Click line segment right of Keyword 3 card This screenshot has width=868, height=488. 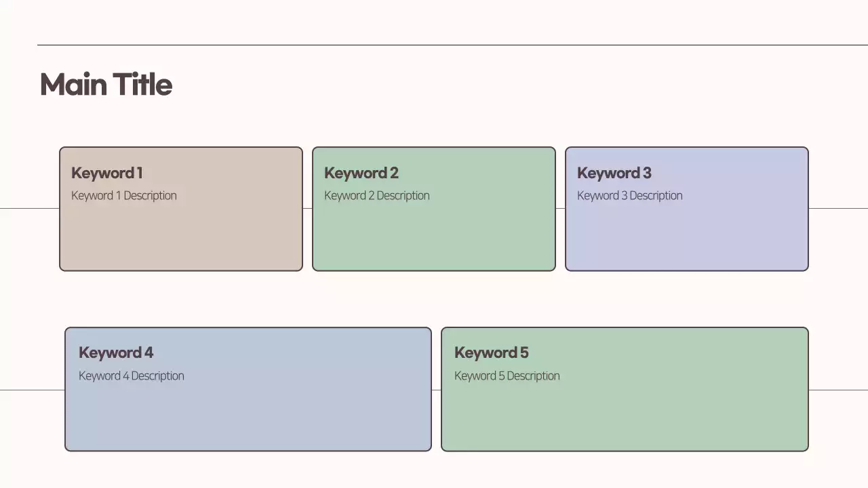[x=838, y=209]
